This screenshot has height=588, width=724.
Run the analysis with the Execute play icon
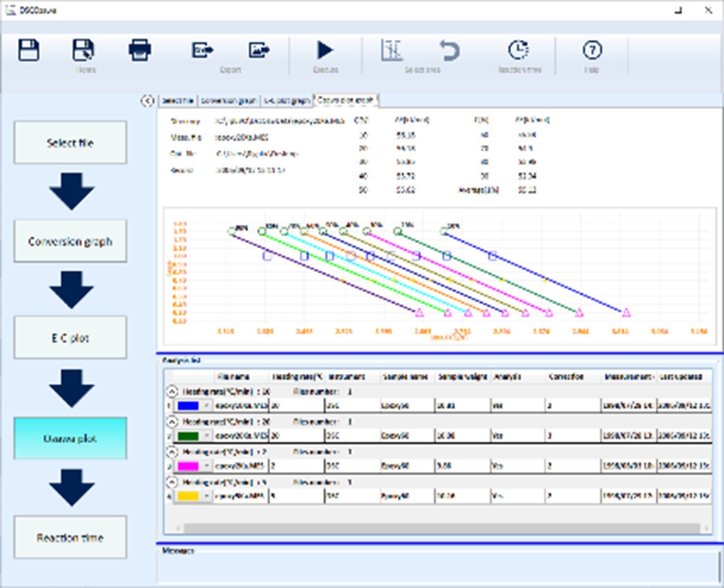(325, 50)
